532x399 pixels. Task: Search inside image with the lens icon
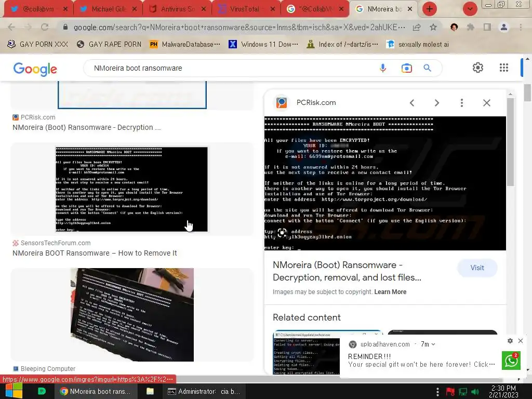click(282, 232)
